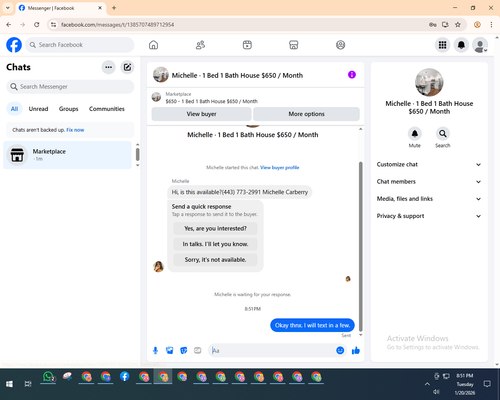Click the conversation scrollbar thumb

[360, 247]
